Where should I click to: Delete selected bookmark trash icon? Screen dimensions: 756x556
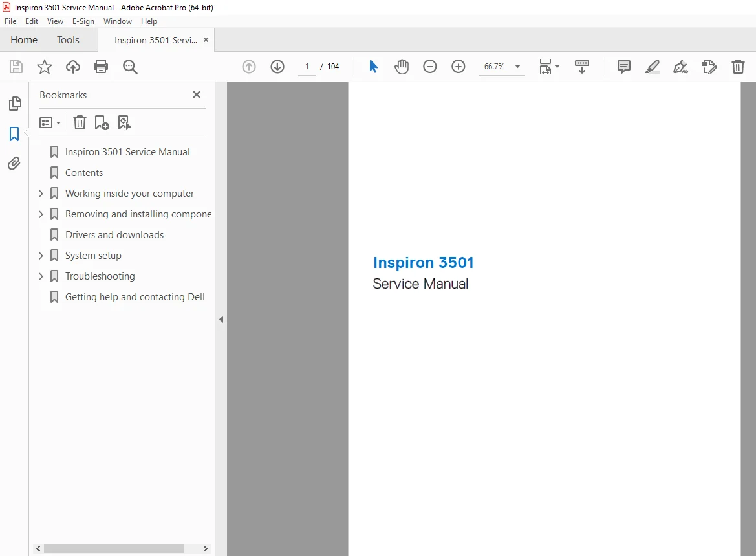coord(80,122)
